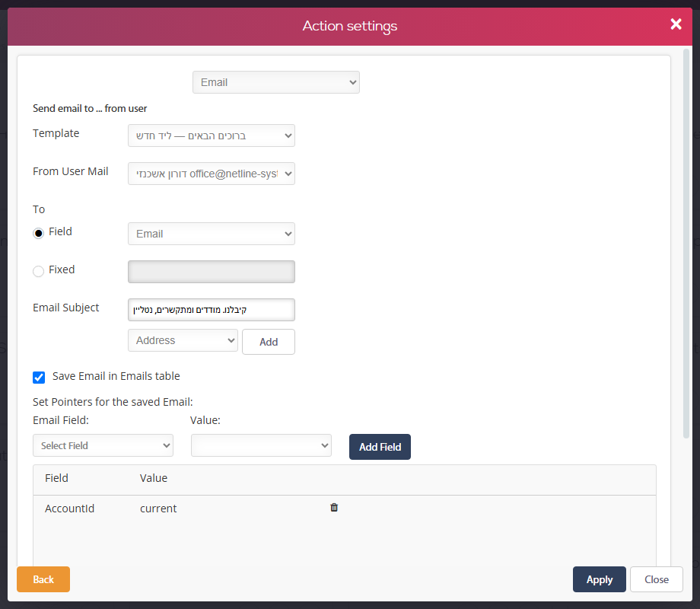Click the 'Send email to ... from user' text

(90, 109)
